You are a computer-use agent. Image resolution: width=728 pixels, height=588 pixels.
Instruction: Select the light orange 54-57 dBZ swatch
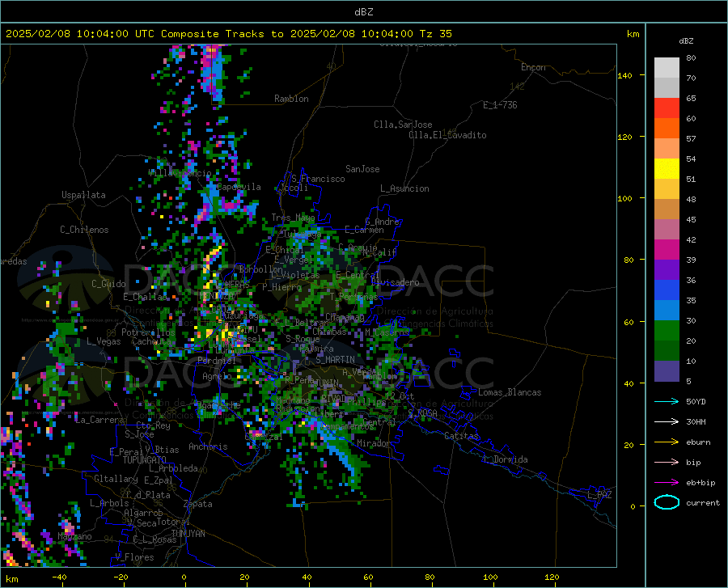click(x=667, y=149)
